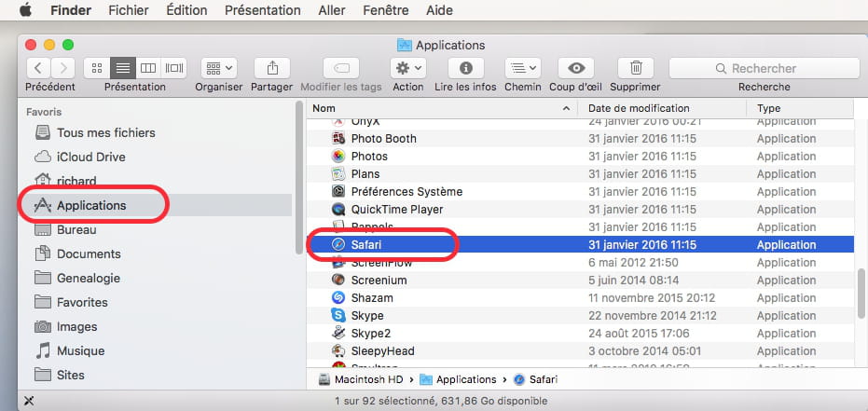868x411 pixels.
Task: Select the Photo Booth row name
Action: pyautogui.click(x=383, y=138)
